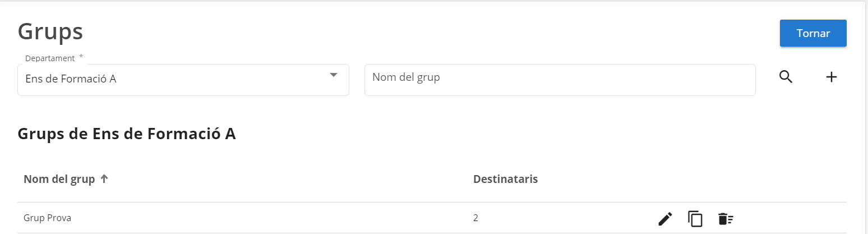Toggle sort arrow beside Nom del grup
868x234 pixels.
(104, 180)
